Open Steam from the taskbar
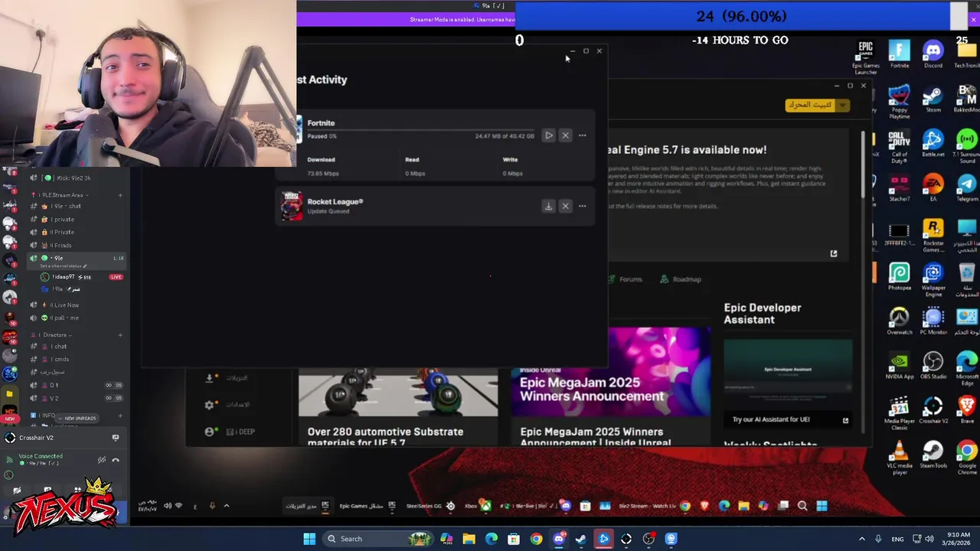 click(581, 539)
